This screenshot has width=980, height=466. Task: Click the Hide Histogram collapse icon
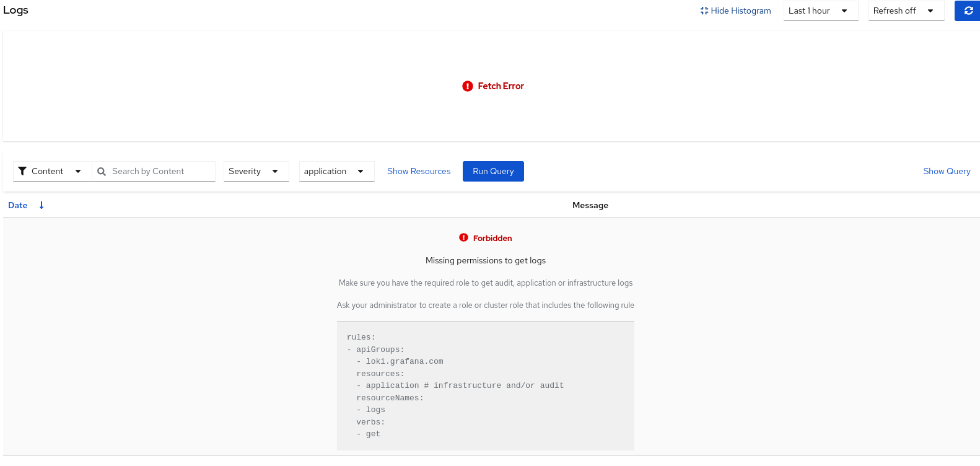pyautogui.click(x=704, y=11)
